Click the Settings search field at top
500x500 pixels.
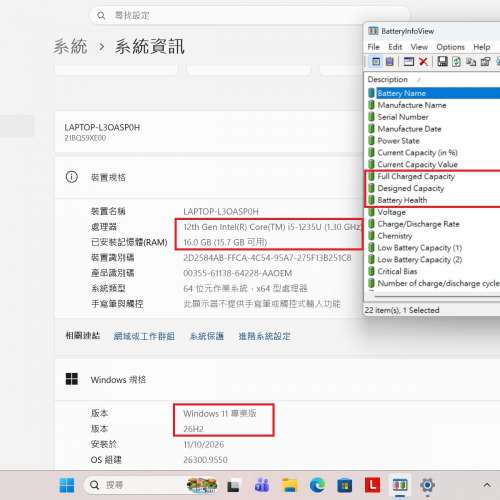point(249,15)
